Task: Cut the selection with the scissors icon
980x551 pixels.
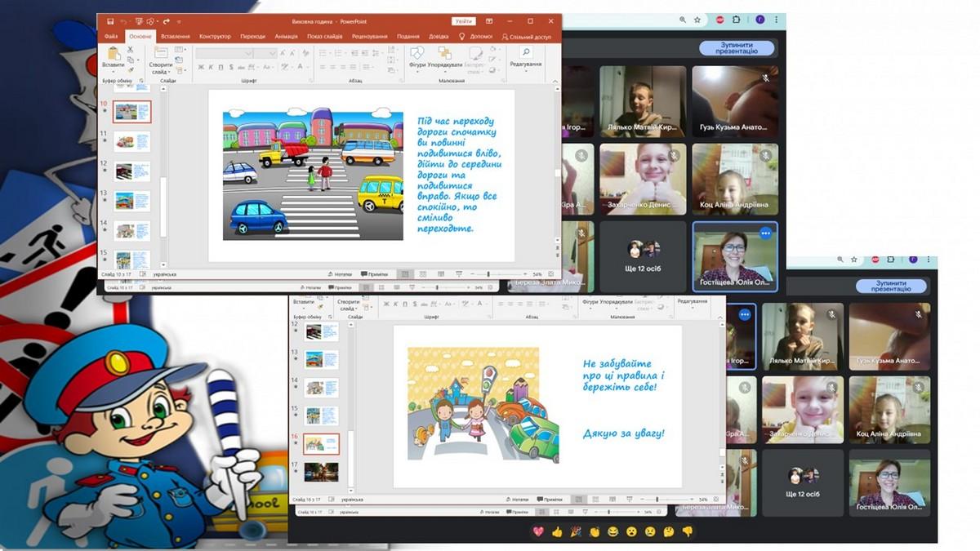Action: click(130, 51)
